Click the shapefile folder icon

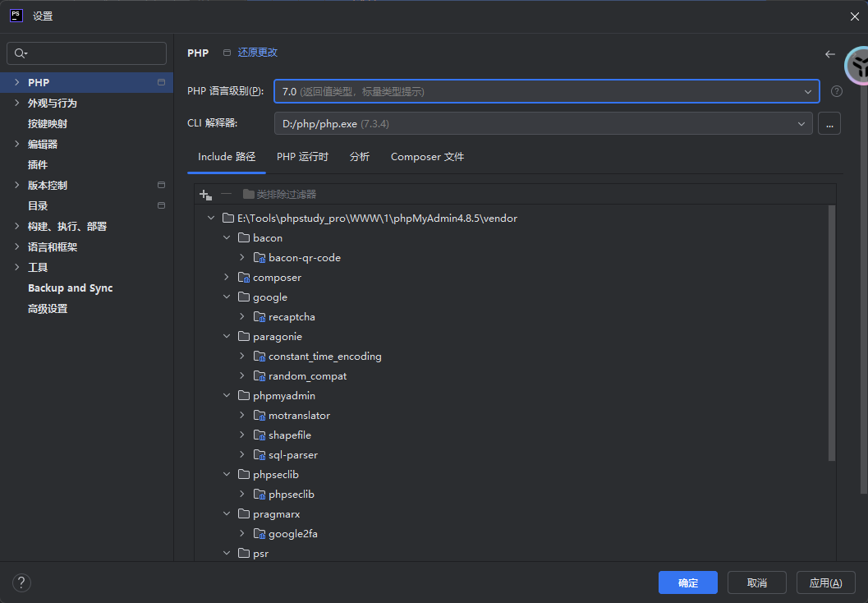259,435
